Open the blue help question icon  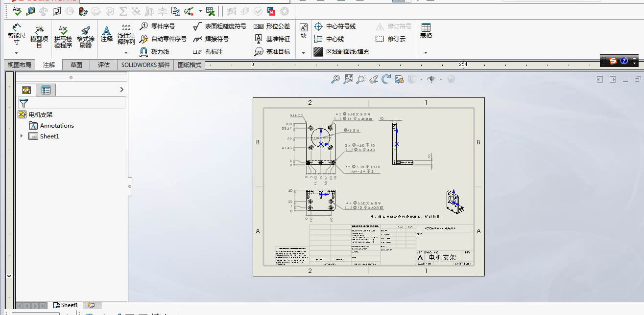(x=624, y=61)
